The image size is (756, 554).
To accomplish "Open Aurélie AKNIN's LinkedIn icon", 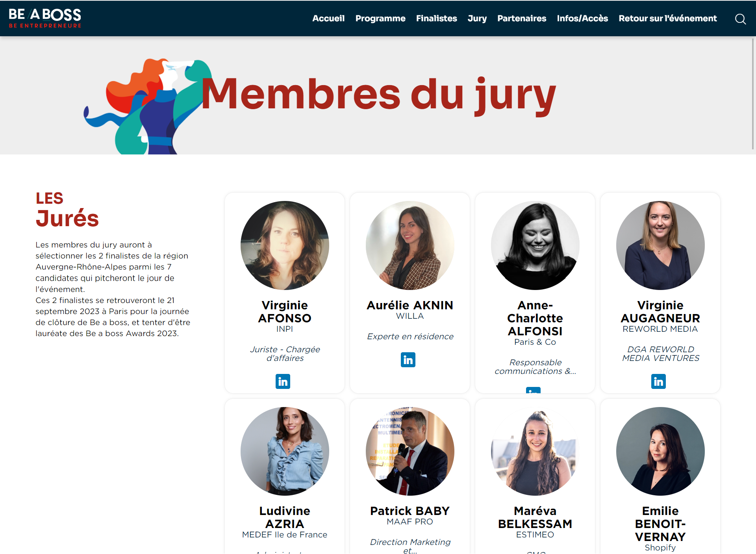I will pos(408,360).
